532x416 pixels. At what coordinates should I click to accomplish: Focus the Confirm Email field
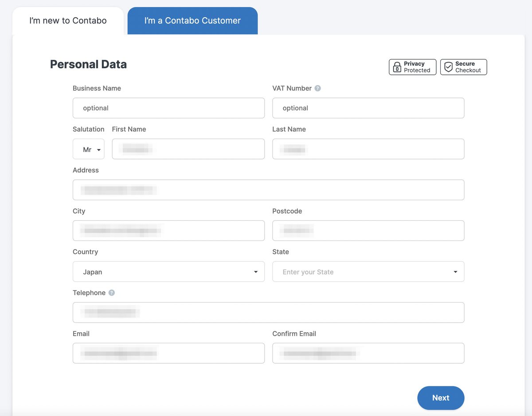pos(368,353)
